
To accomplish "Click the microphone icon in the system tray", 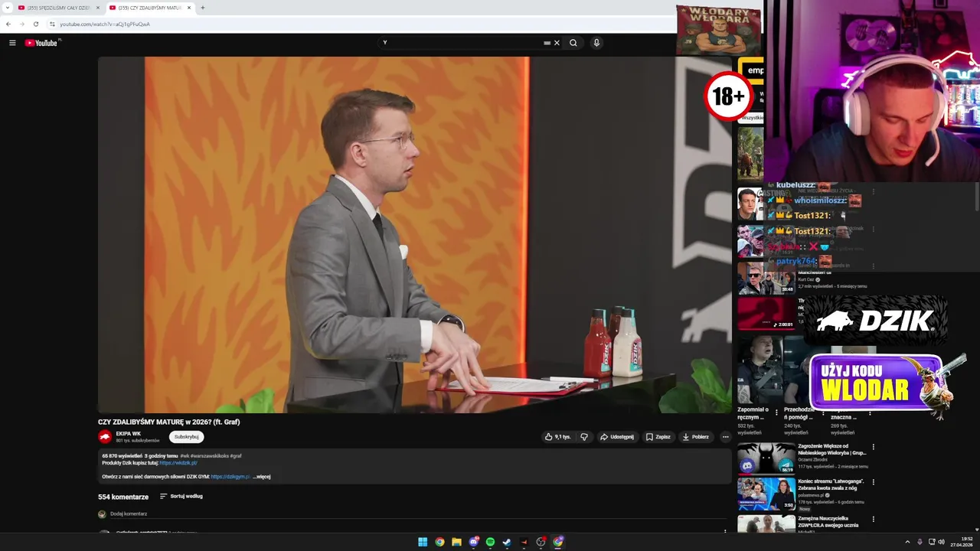I will [920, 542].
